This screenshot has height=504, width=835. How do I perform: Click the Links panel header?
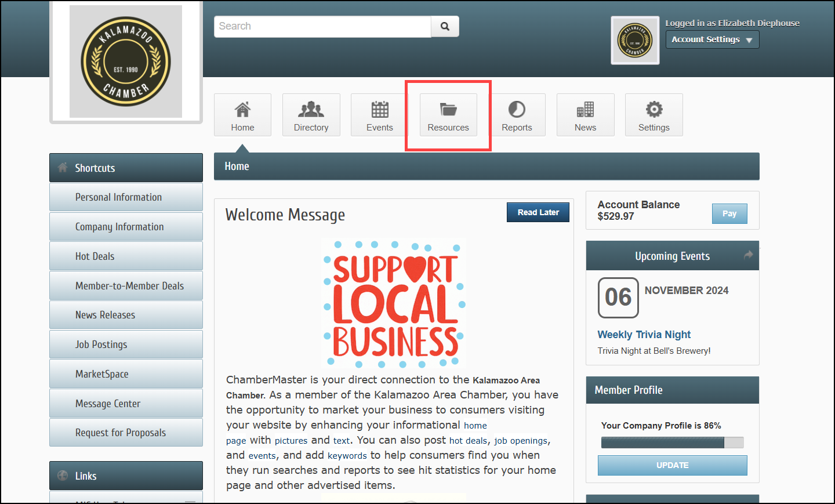[126, 476]
